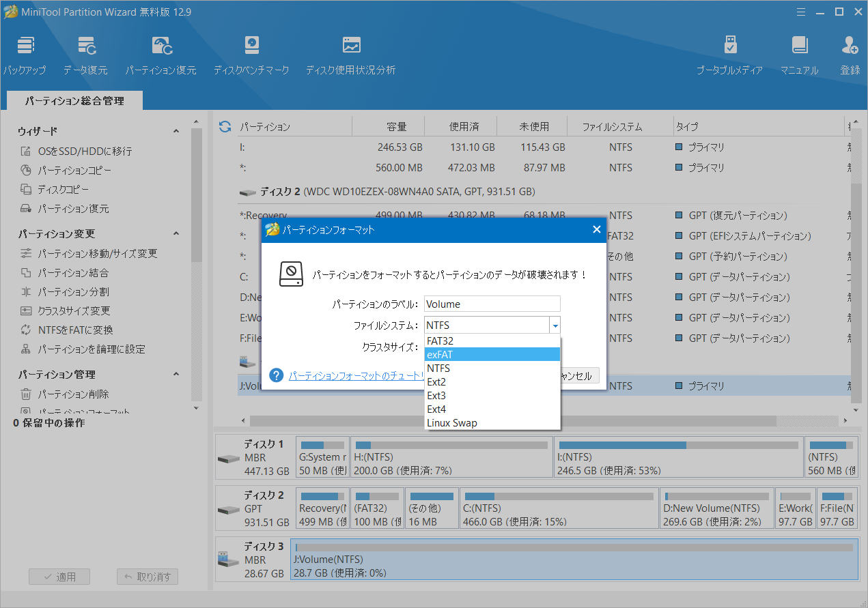Screen dimensions: 868x608
Task: Choose パーティション分割 in sidebar
Action: [64, 292]
